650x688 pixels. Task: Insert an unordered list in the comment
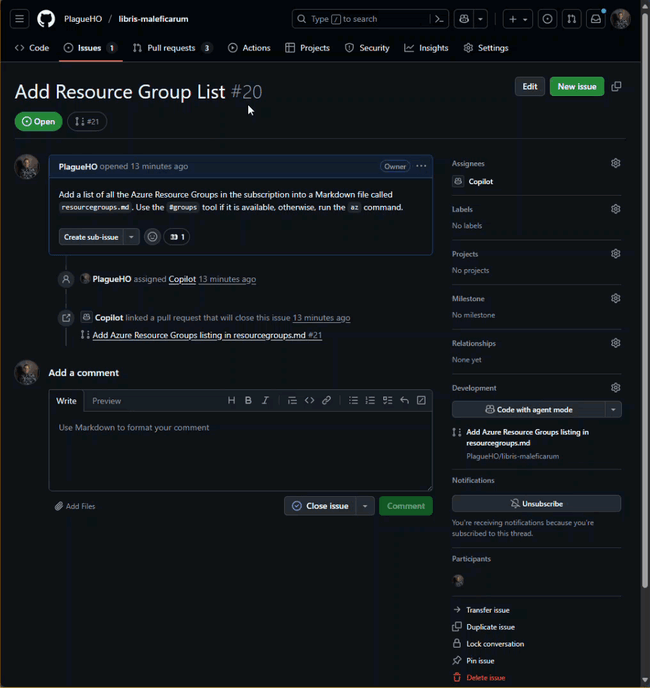(353, 400)
